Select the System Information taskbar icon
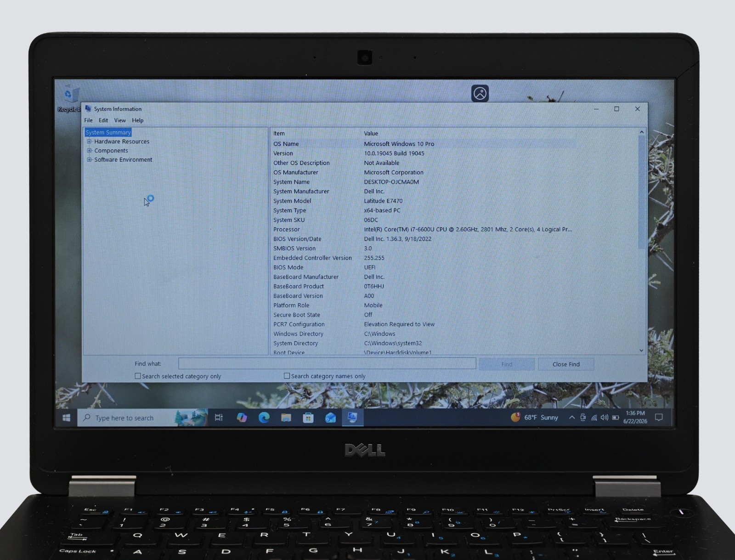The height and width of the screenshot is (560, 735). click(x=352, y=418)
